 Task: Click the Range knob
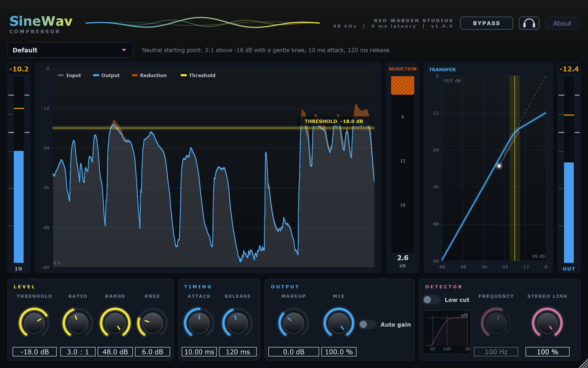(x=115, y=323)
